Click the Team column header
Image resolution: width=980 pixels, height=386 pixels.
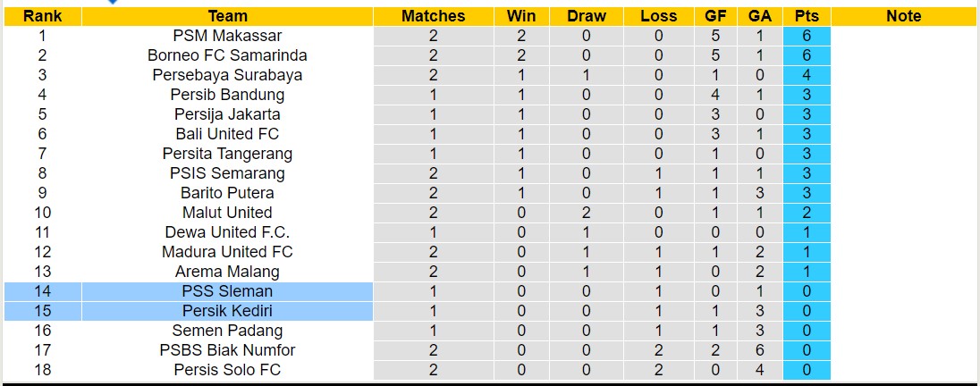[227, 16]
